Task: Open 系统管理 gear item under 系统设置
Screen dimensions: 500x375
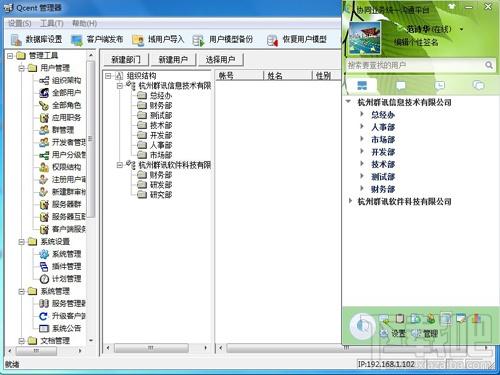Action: click(60, 254)
